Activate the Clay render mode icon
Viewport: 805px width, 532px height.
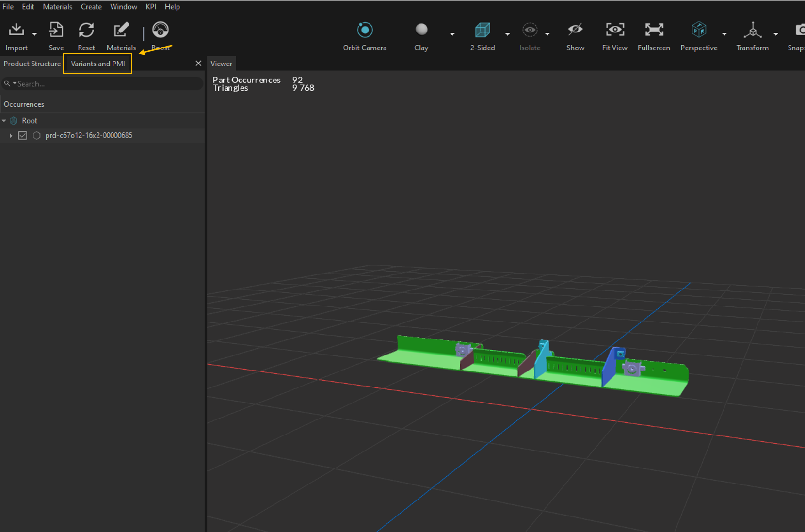421,30
